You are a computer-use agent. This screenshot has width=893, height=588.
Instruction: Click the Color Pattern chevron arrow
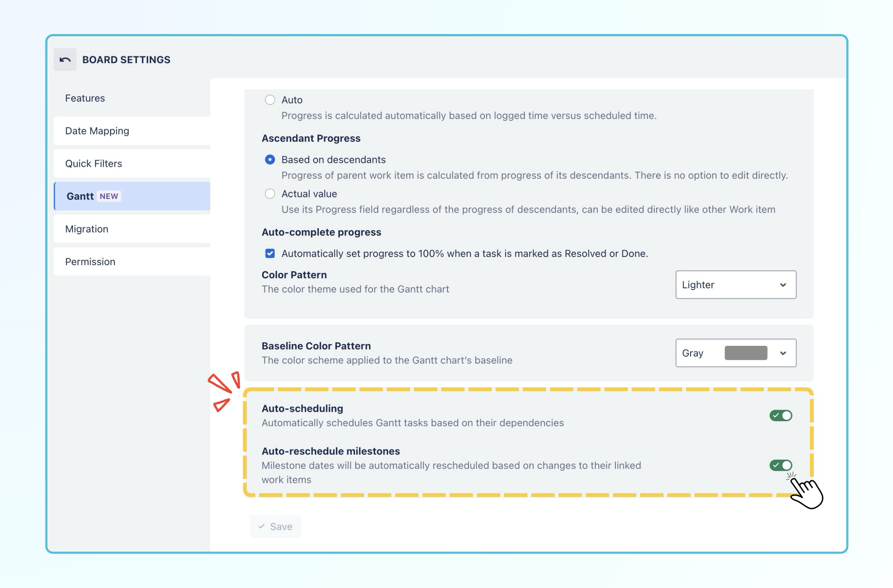(x=783, y=285)
